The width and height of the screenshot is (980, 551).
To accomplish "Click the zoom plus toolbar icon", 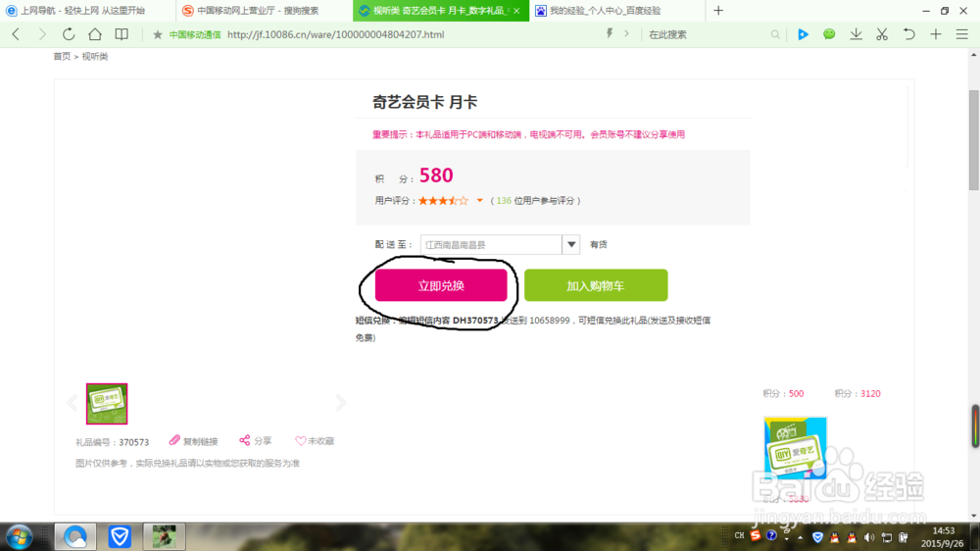I will tap(936, 34).
